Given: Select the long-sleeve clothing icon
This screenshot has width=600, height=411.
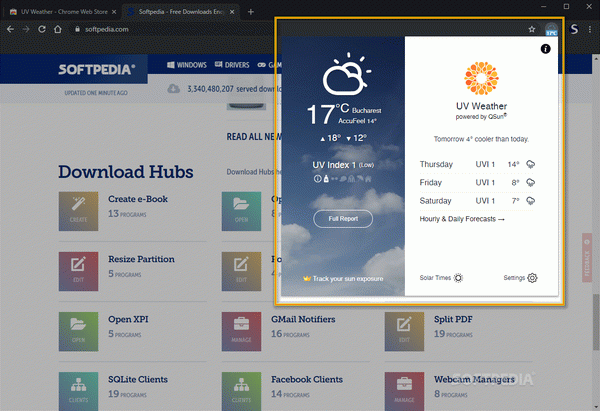Looking at the screenshot, I should pyautogui.click(x=351, y=179).
